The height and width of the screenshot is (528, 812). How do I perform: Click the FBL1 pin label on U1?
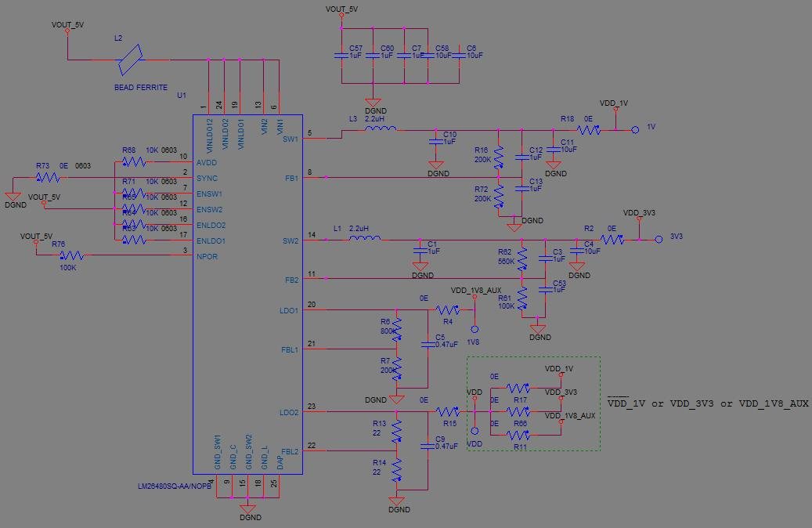(290, 350)
